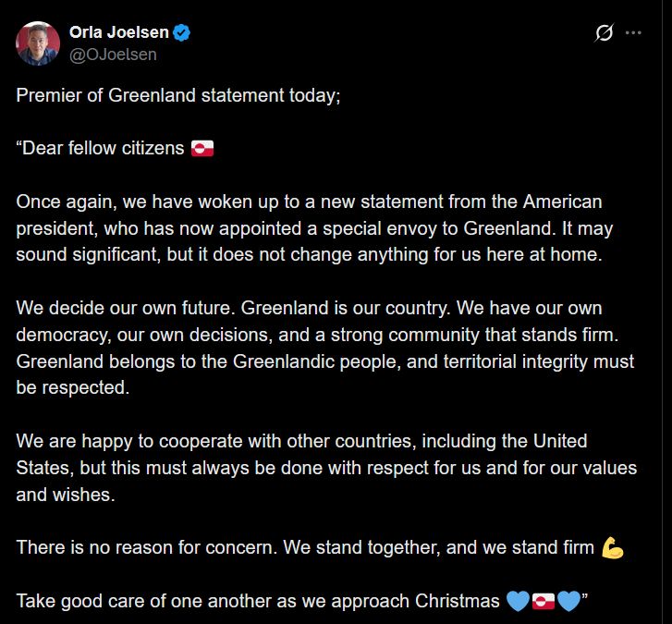Open the three-dot more options menu
Image resolution: width=672 pixels, height=624 pixels.
click(633, 33)
